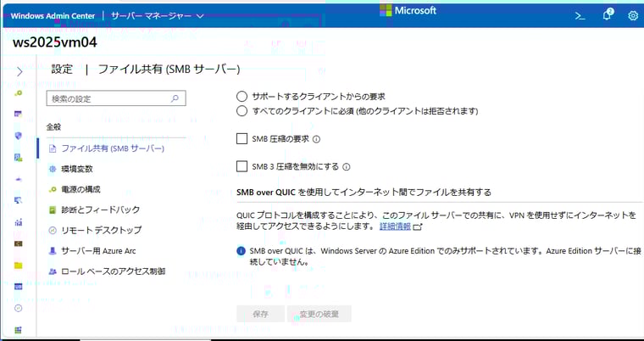Select すべてのクライアントに必須 radio option
644x341 pixels.
[x=241, y=111]
